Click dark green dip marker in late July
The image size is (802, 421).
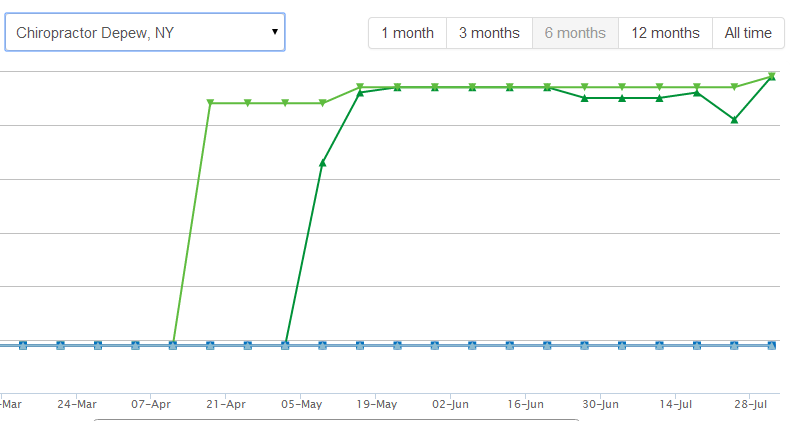click(734, 120)
